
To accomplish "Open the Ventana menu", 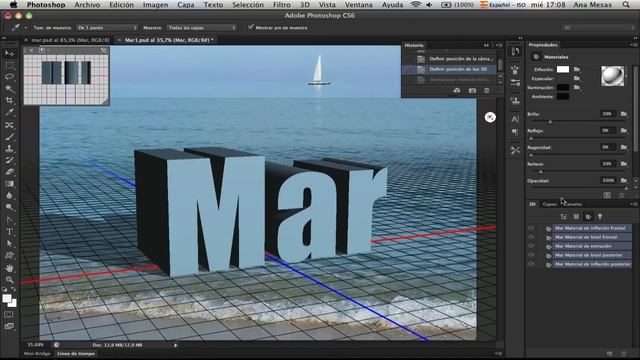I will tap(358, 5).
